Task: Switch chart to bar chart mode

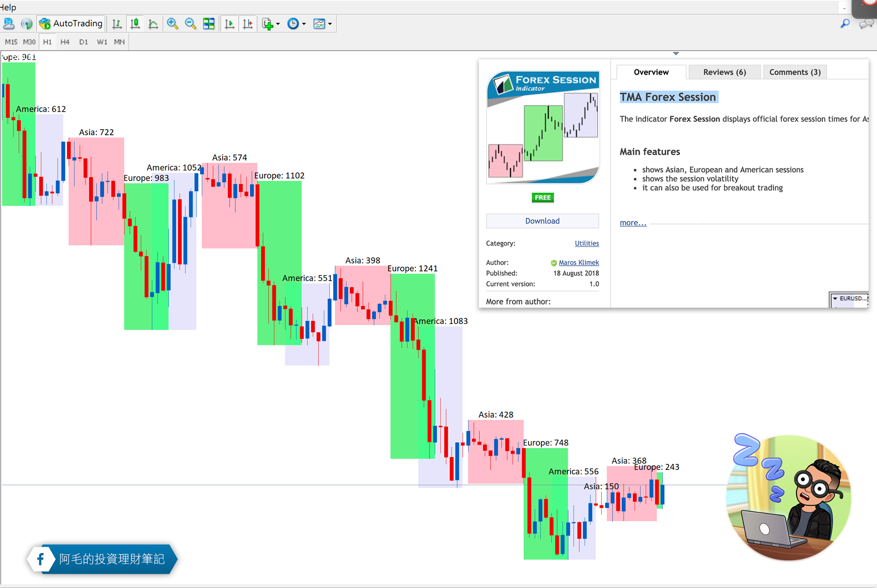Action: click(116, 24)
